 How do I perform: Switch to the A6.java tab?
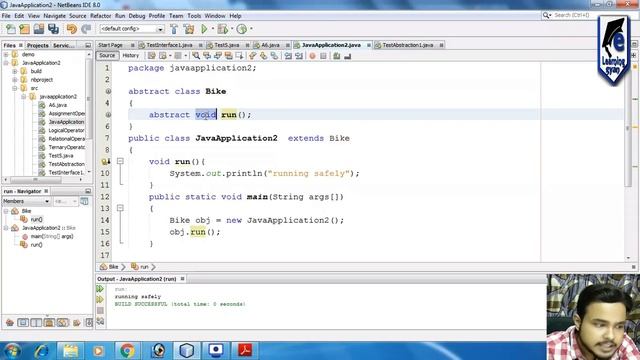pyautogui.click(x=270, y=45)
